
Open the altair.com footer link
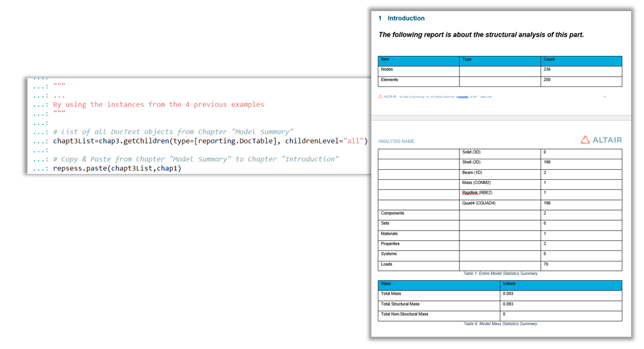[x=486, y=97]
